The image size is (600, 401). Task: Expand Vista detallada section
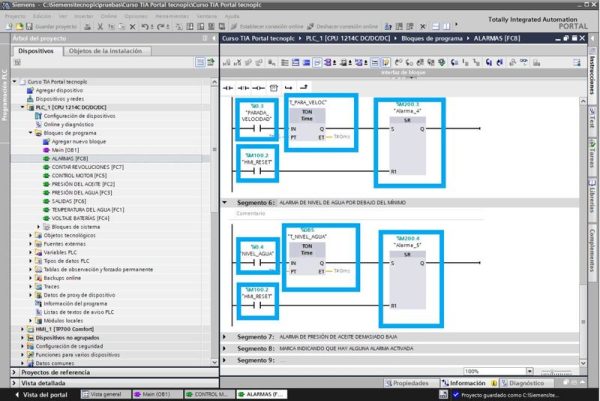point(14,383)
